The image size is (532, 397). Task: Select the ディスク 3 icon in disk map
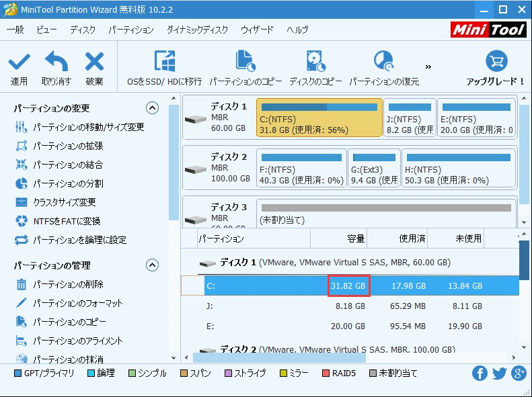[196, 220]
